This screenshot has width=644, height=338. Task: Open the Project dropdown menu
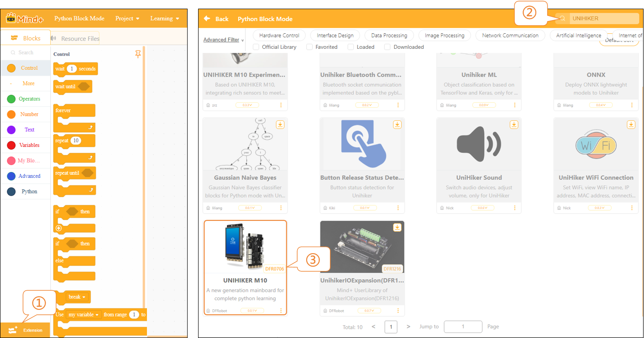[x=127, y=19]
